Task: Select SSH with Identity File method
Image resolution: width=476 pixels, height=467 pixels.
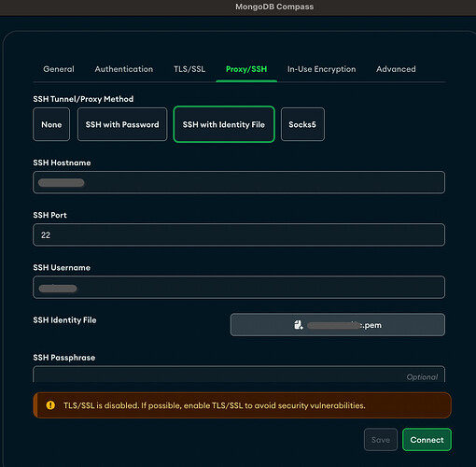Action: click(224, 124)
